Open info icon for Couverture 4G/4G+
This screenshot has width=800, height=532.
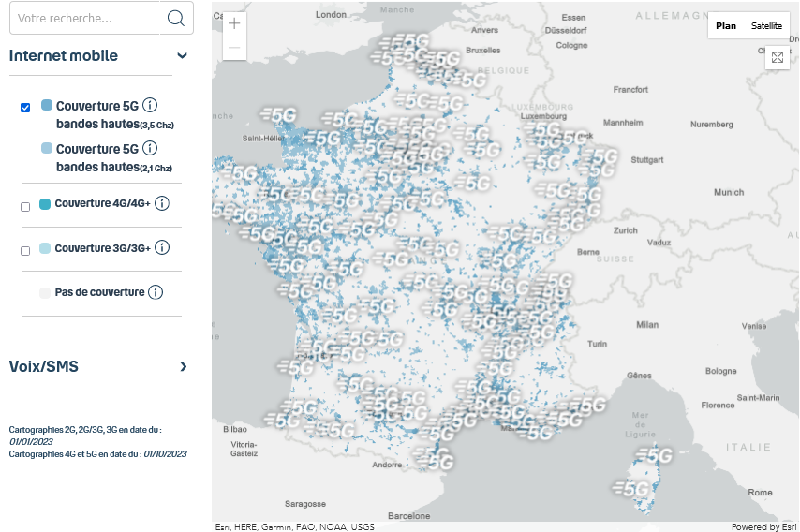[x=162, y=203]
